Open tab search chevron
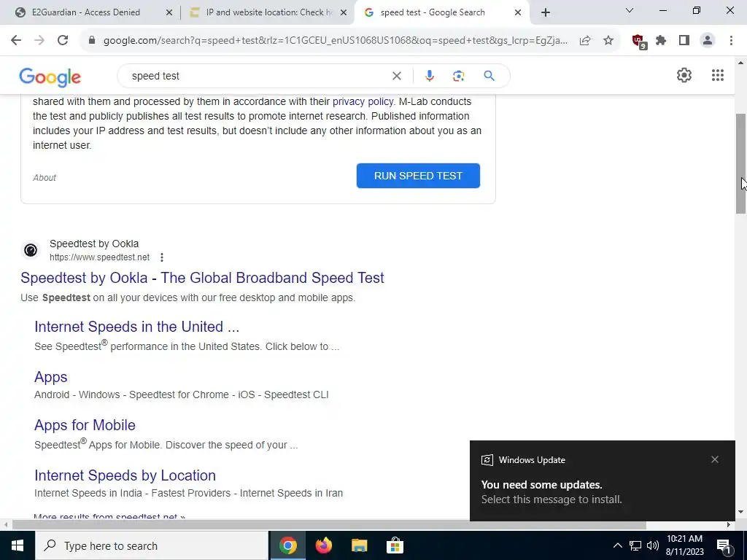This screenshot has width=747, height=560. tap(629, 10)
